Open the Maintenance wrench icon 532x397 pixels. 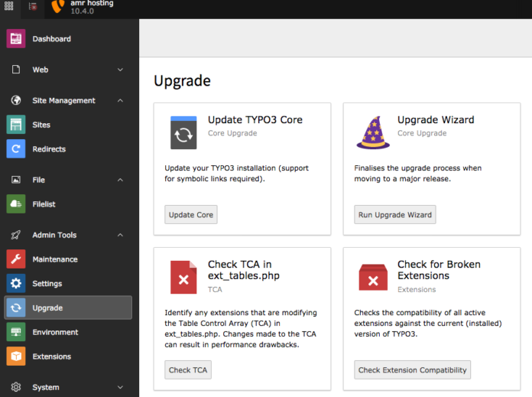[16, 259]
